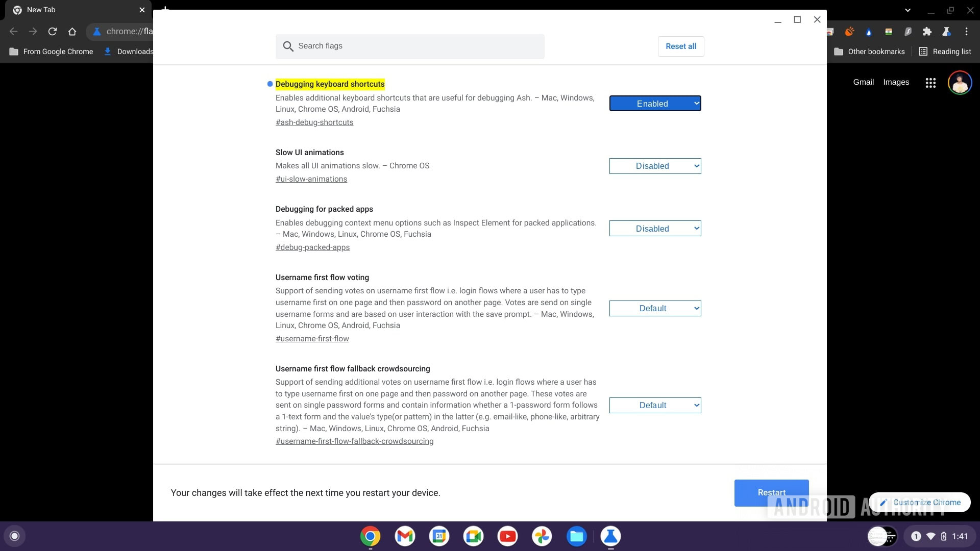Image resolution: width=980 pixels, height=551 pixels.
Task: Expand Slow UI animations dropdown
Action: pos(655,166)
